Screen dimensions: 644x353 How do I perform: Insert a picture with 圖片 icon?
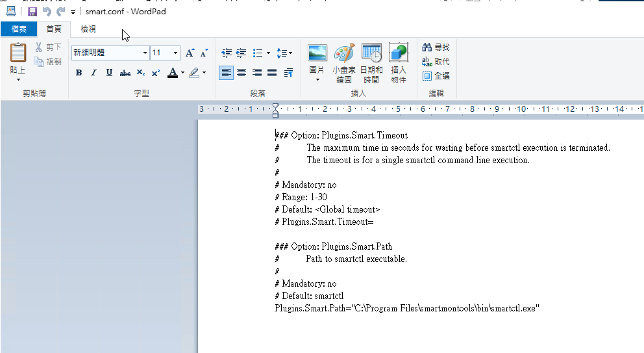pyautogui.click(x=317, y=53)
